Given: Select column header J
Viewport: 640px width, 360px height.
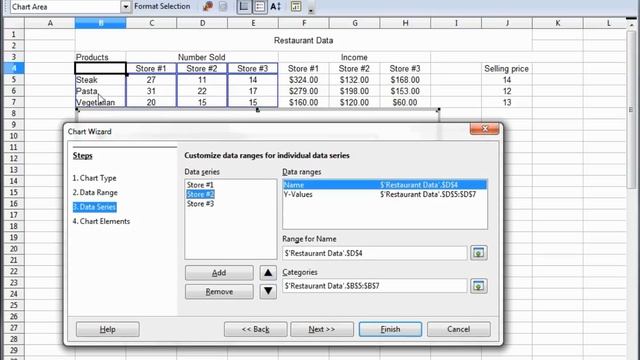Looking at the screenshot, I should (x=507, y=23).
